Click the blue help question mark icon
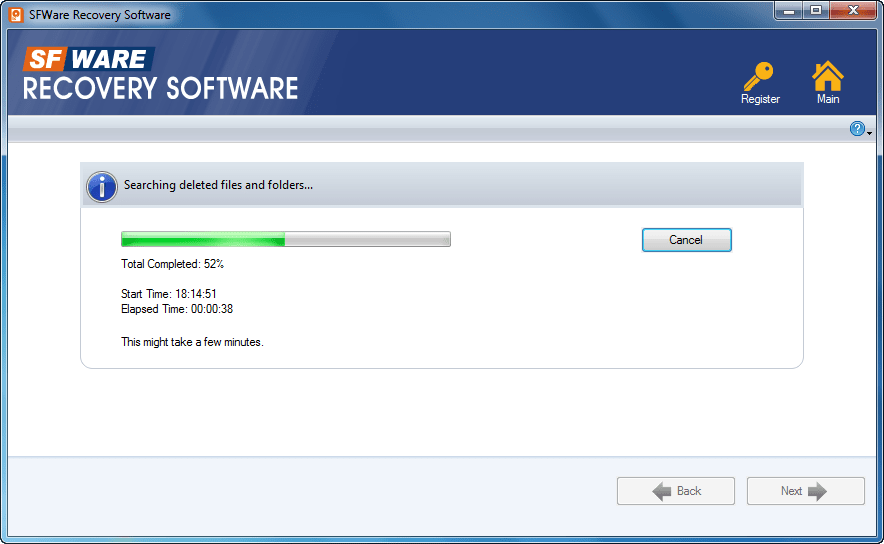 857,129
